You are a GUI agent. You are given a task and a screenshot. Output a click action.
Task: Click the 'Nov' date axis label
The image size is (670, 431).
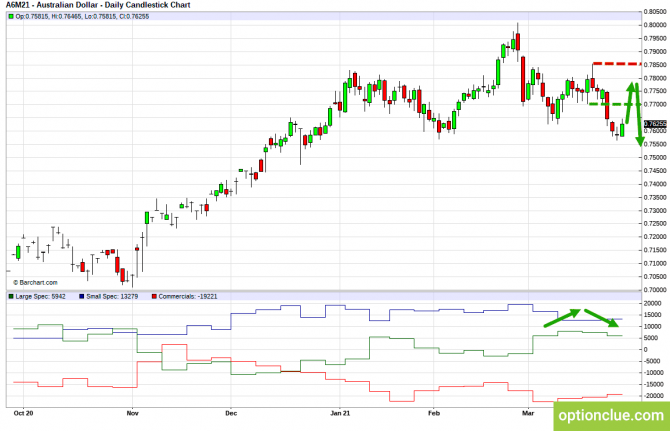pos(133,413)
